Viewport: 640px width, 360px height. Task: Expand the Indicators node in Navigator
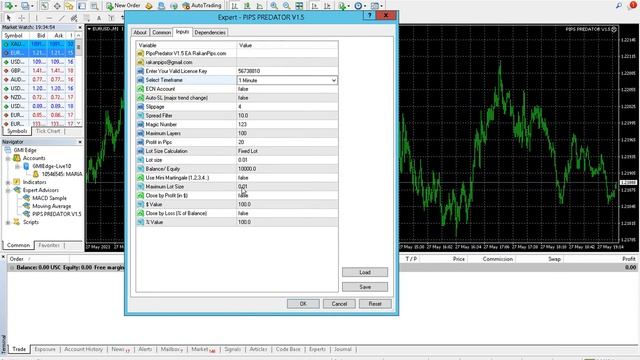click(x=8, y=182)
